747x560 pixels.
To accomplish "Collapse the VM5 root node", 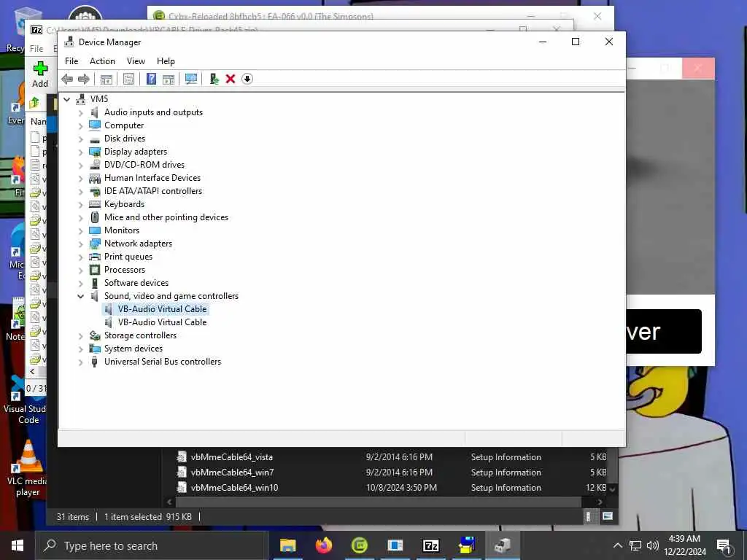I will click(67, 99).
